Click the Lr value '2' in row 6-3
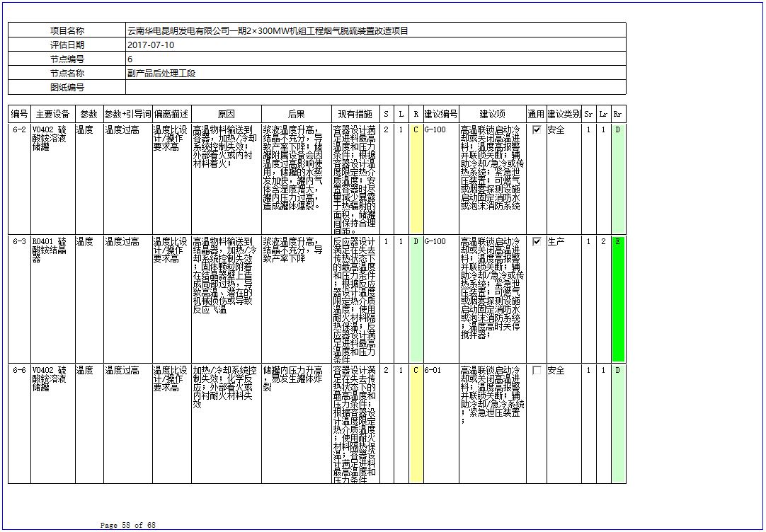Image resolution: width=766 pixels, height=532 pixels. (603, 242)
